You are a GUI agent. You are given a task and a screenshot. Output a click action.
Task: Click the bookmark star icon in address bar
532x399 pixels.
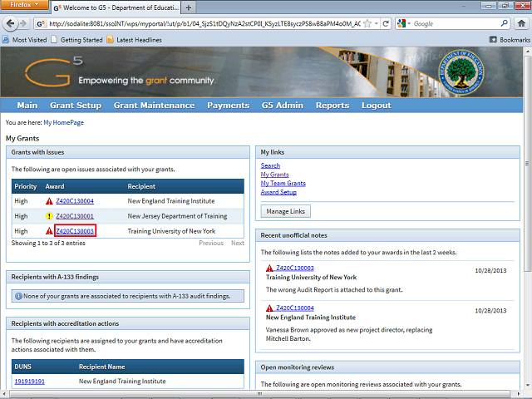[367, 23]
